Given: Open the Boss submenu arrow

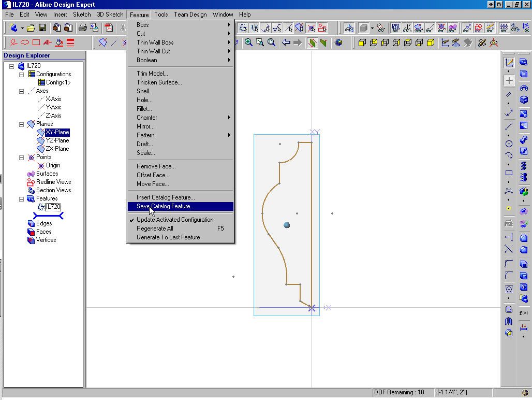Looking at the screenshot, I should 230,24.
